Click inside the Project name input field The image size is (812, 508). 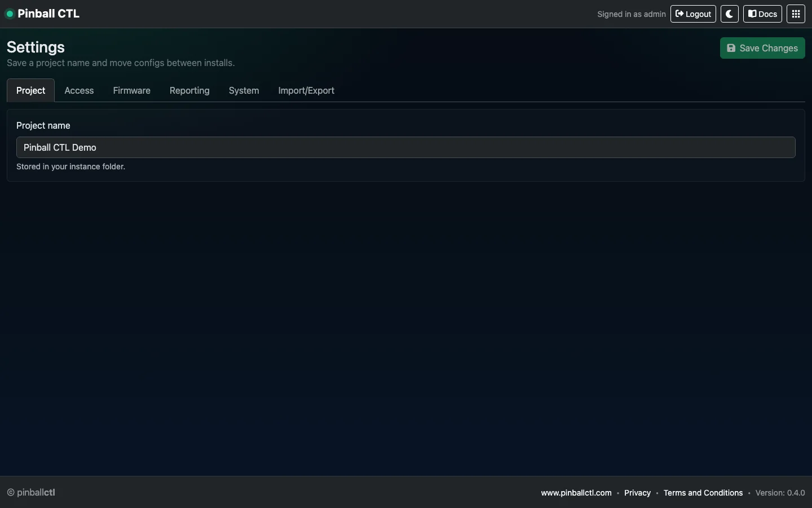point(405,147)
